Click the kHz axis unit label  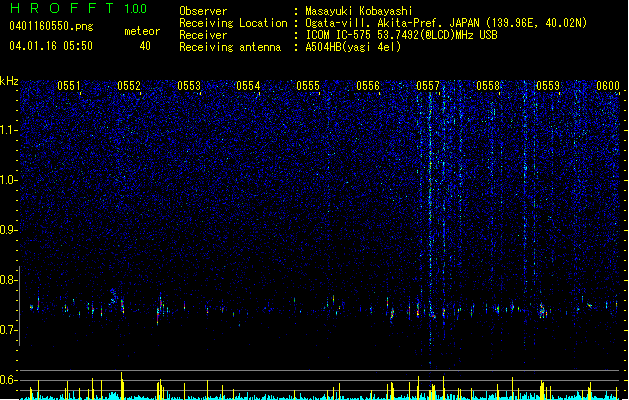point(9,81)
